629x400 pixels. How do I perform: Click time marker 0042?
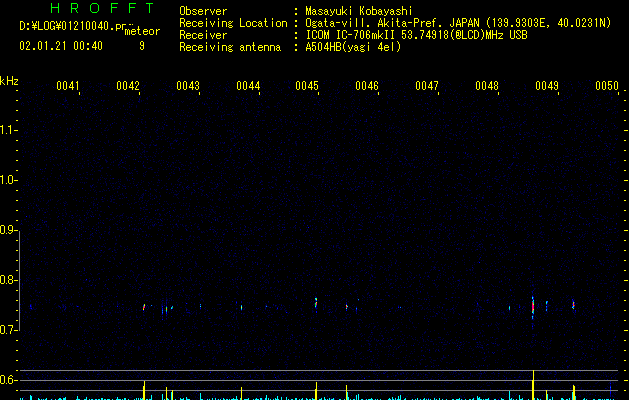click(128, 85)
